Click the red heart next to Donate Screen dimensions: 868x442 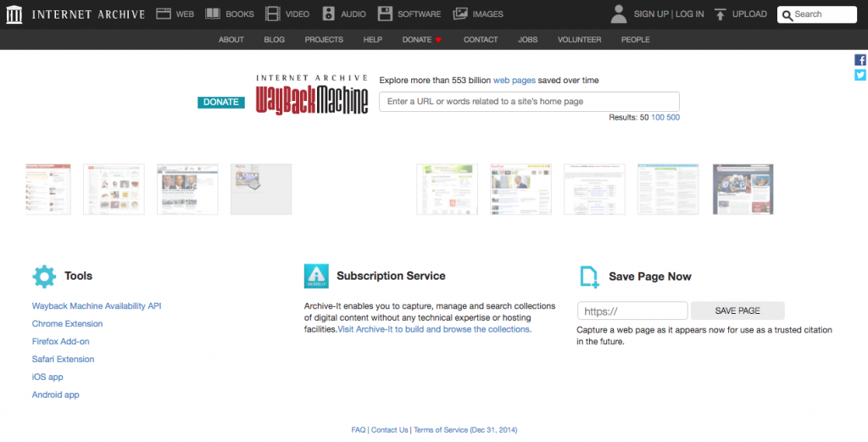click(438, 40)
